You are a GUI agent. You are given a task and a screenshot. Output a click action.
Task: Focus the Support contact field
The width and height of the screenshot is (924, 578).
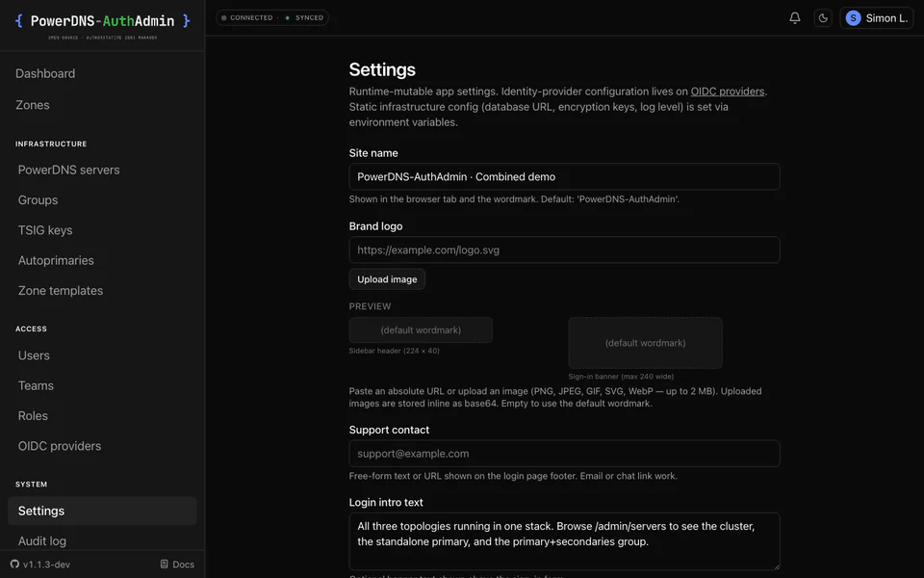click(565, 454)
